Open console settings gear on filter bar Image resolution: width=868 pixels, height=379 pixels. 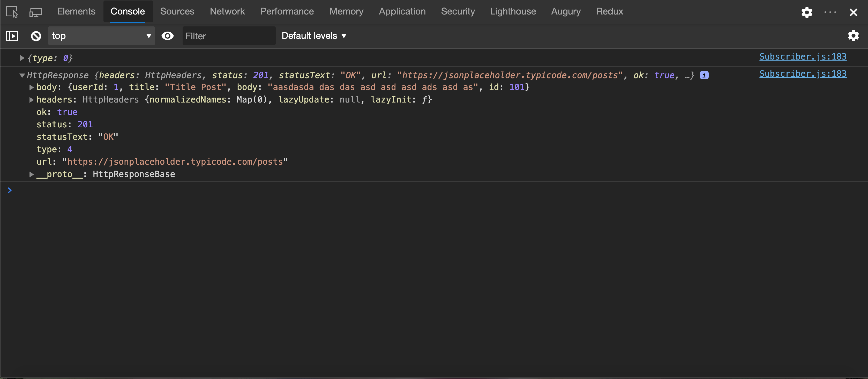(x=853, y=36)
